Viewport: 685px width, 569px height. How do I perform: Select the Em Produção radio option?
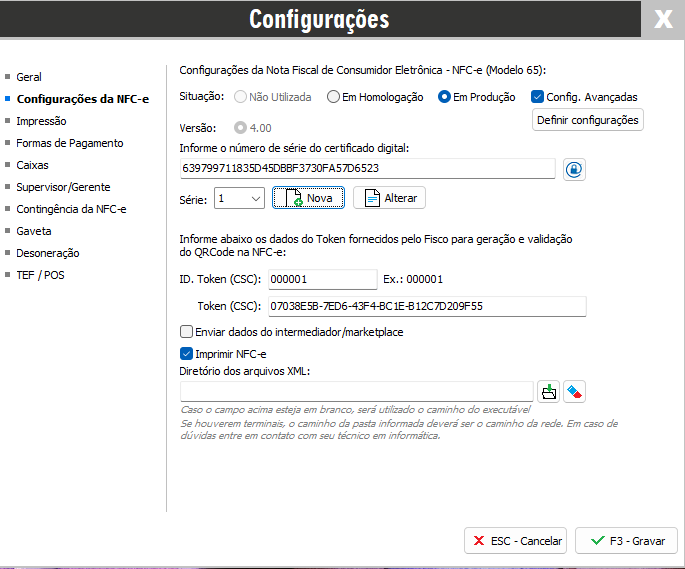445,97
